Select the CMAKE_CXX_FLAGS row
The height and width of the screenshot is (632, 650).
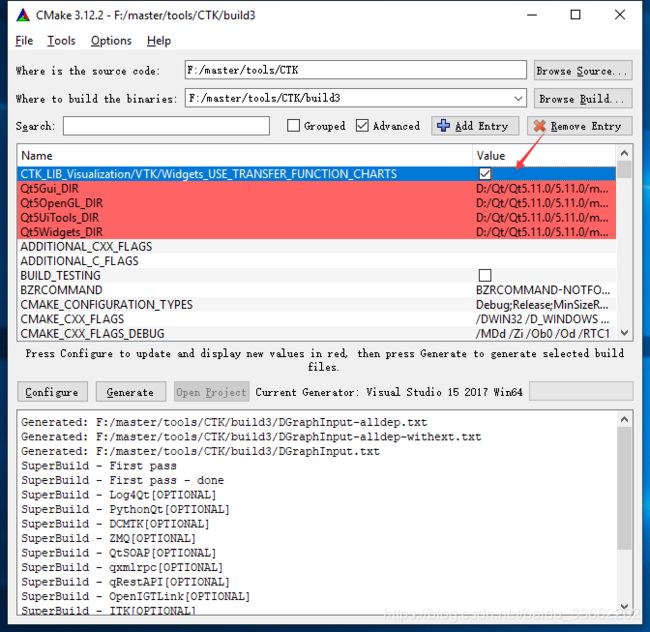317,319
